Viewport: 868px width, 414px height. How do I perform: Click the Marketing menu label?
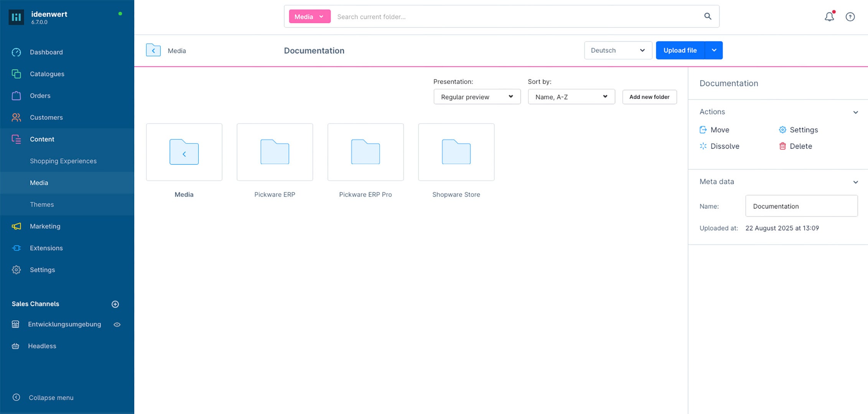(45, 226)
